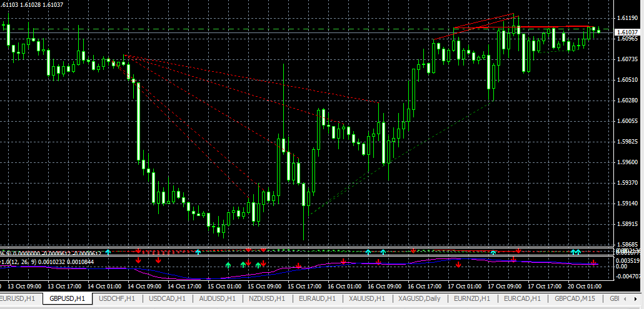Click the 17 Oct 09:00 time label
The width and height of the screenshot is (644, 309).
point(505,286)
